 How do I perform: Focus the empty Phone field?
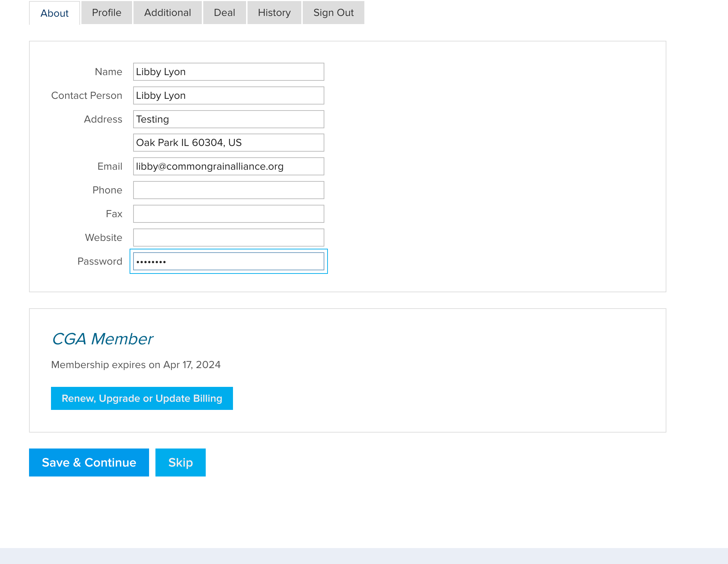tap(229, 190)
